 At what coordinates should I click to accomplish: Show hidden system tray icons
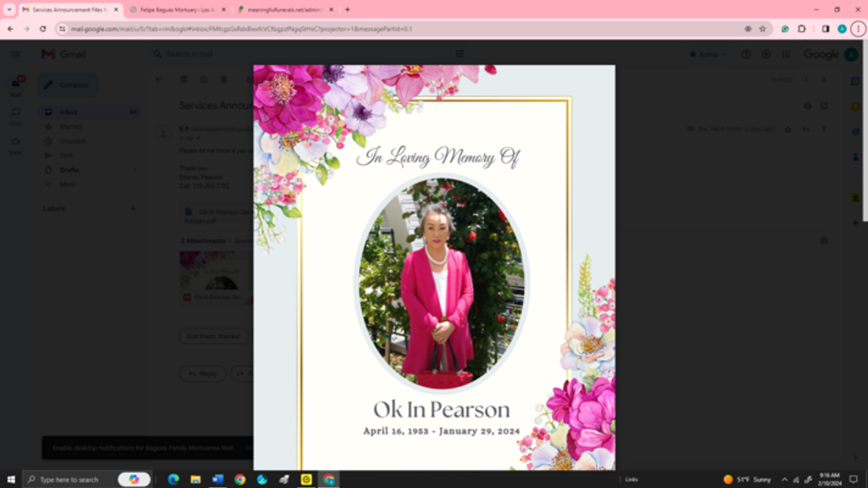[x=784, y=480]
